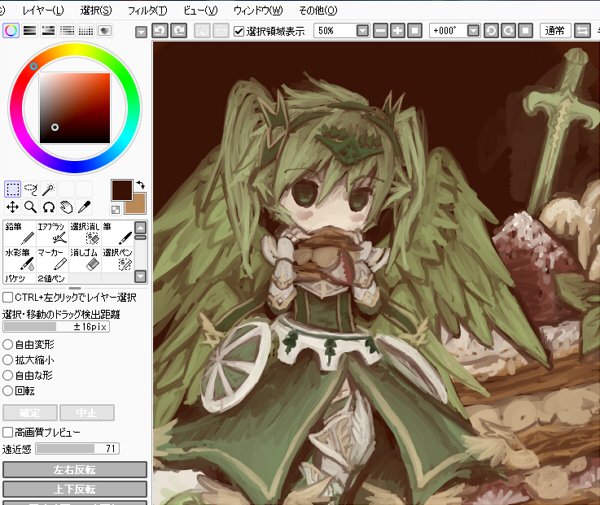Click the redo arrow button
The width and height of the screenshot is (600, 505).
179,31
